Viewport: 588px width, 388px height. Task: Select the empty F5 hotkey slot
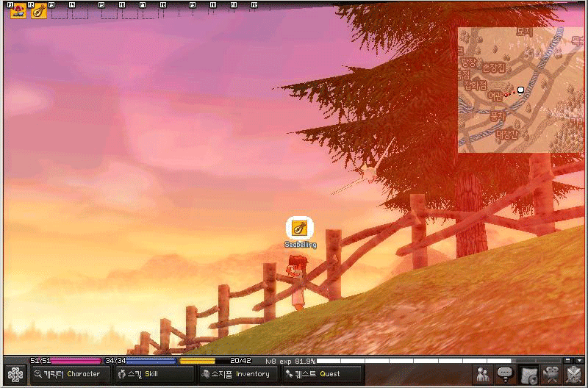(109, 11)
